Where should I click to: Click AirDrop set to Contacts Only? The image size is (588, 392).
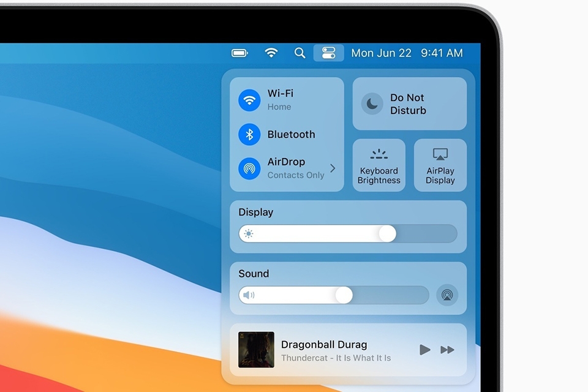(249, 168)
